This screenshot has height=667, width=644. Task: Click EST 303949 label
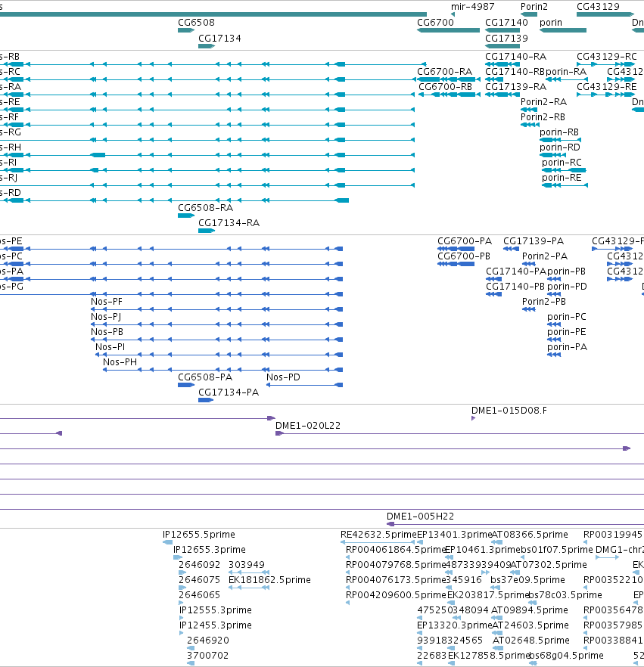point(247,565)
